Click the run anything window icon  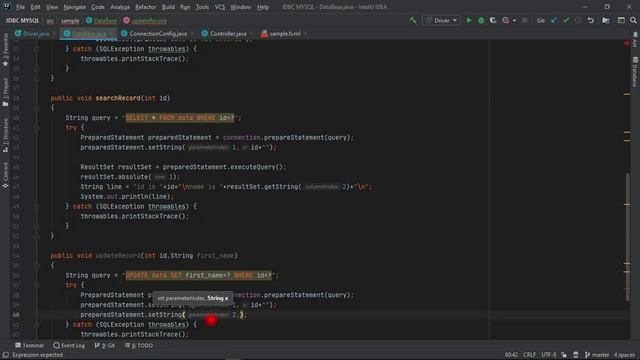click(621, 20)
